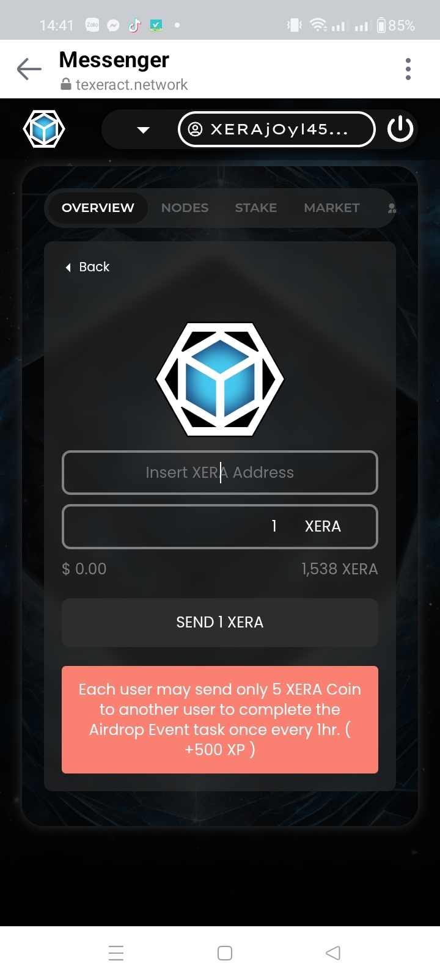This screenshot has width=440, height=980.
Task: Open the XERAjOyl45 account address pill
Action: click(277, 130)
